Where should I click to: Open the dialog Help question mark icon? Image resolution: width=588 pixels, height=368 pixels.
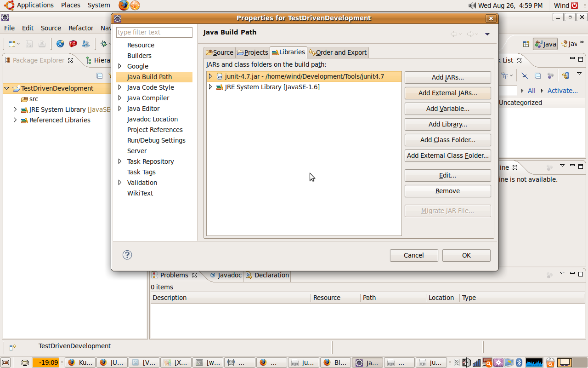(x=127, y=255)
